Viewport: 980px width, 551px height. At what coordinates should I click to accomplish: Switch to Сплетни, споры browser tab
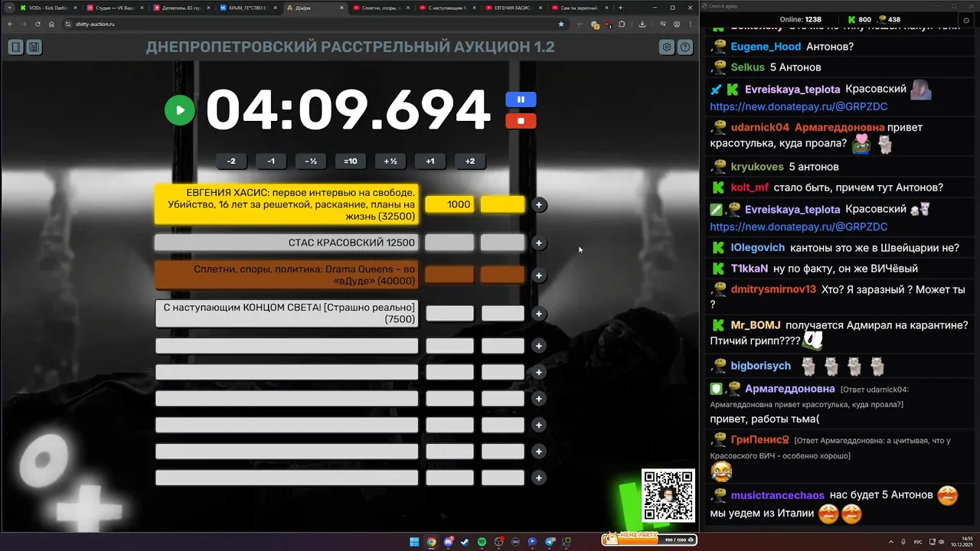coord(380,8)
